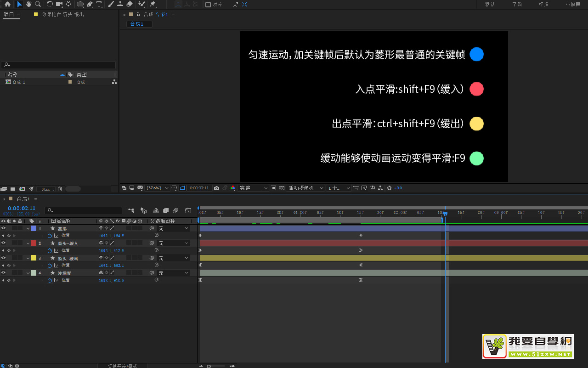Collapse layer 4 properties arrow
588x368 pixels.
coord(28,273)
